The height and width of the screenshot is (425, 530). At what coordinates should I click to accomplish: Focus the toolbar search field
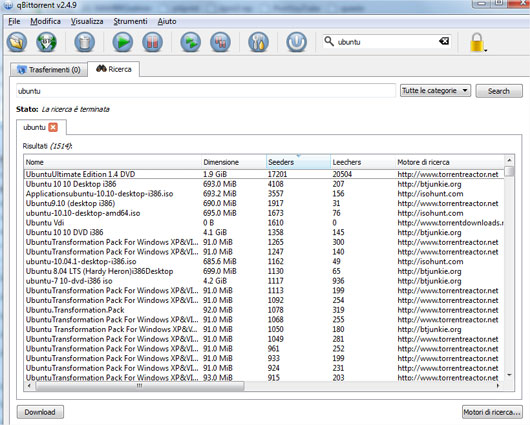[x=387, y=42]
